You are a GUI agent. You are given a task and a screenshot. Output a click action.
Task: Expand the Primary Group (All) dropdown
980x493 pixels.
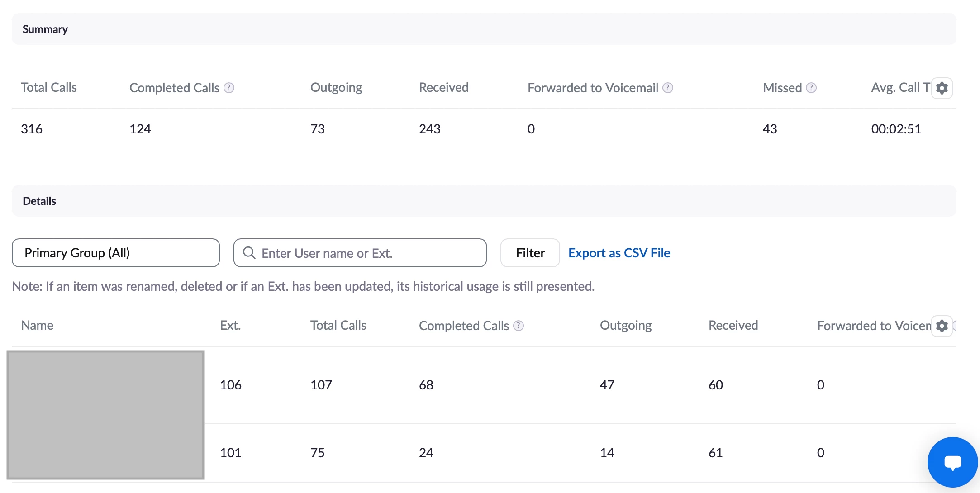(116, 253)
